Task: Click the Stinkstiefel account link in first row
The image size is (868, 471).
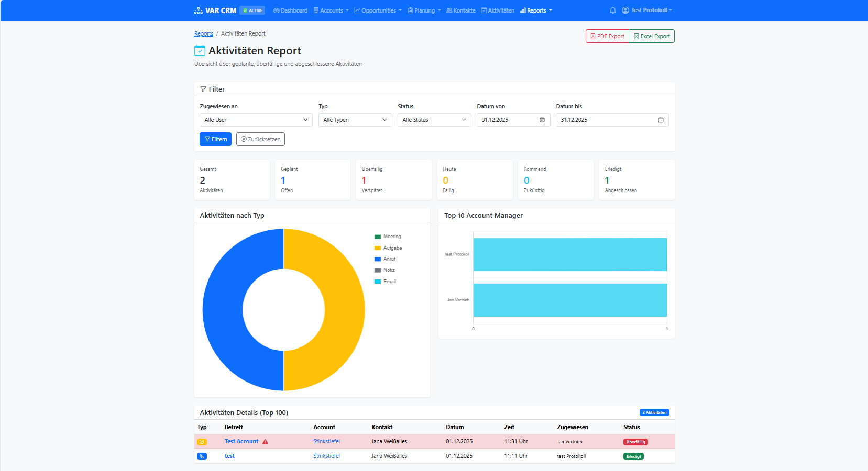Action: pyautogui.click(x=326, y=442)
